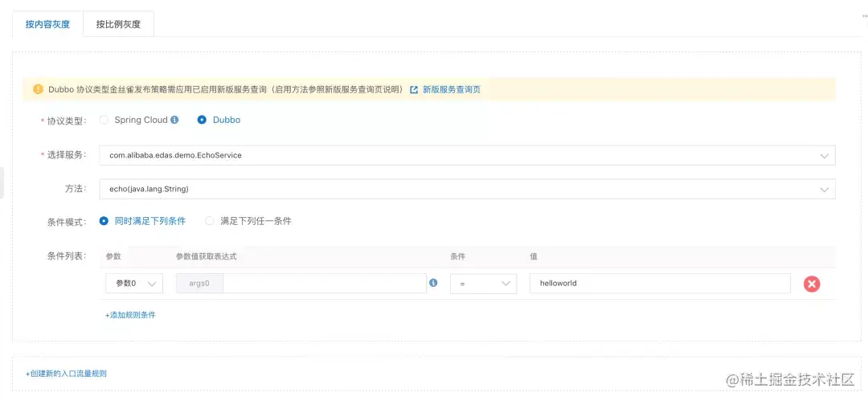Image resolution: width=868 pixels, height=401 pixels.
Task: Select the Spring Cloud protocol radio button
Action: coord(104,120)
